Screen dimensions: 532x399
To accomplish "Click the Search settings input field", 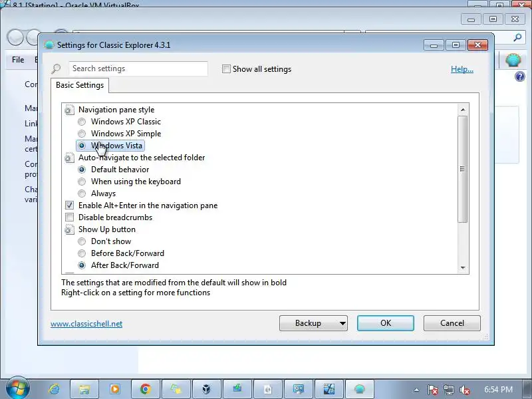I will (x=138, y=68).
